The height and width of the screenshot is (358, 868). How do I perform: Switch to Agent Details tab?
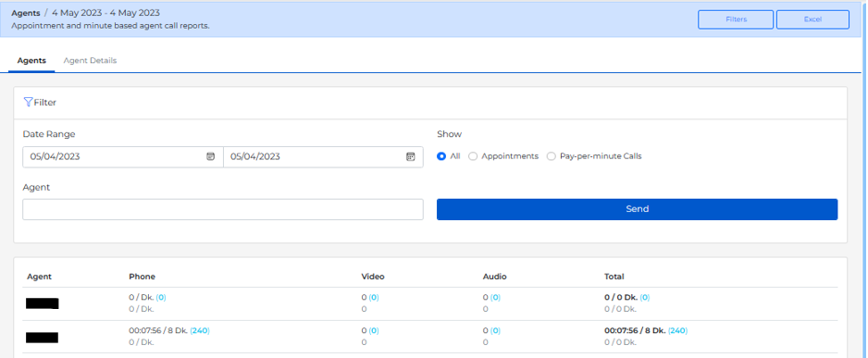90,61
